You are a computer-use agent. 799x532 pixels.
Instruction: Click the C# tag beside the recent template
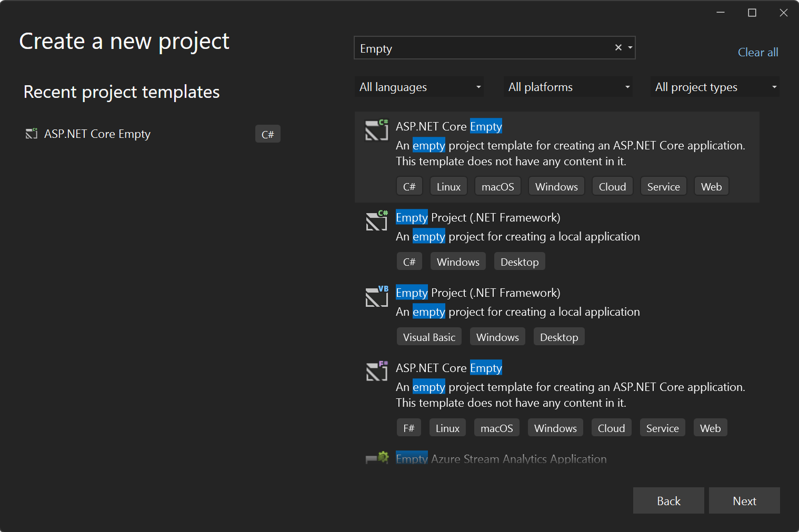coord(268,134)
